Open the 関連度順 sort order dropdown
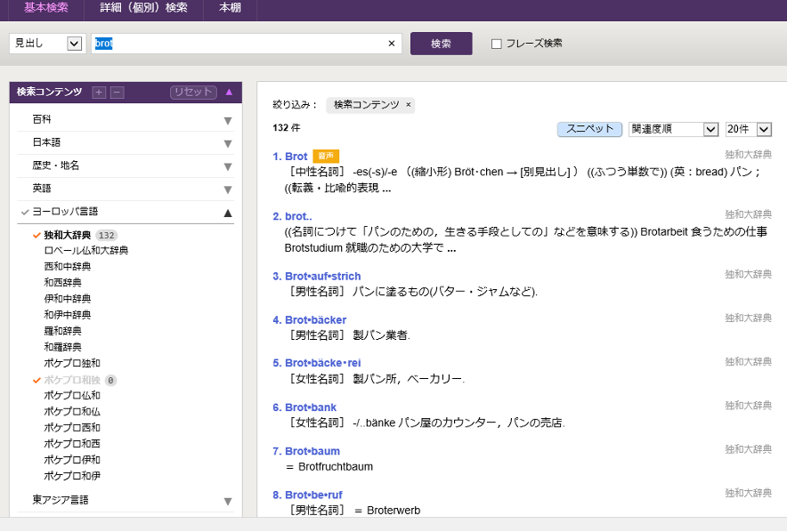Screen dimensions: 787x532 coord(673,129)
